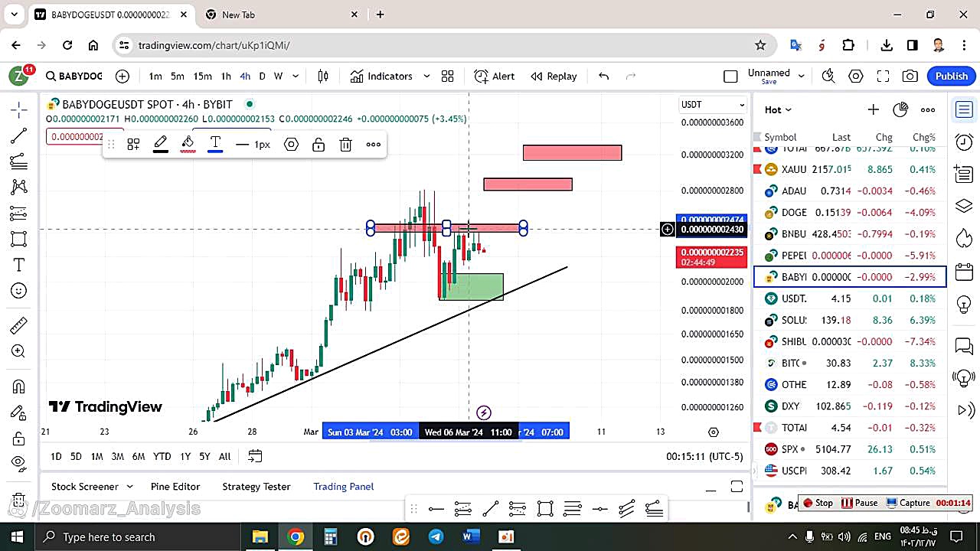This screenshot has width=980, height=551.
Task: Open the chat speech bubble panel
Action: 964,346
